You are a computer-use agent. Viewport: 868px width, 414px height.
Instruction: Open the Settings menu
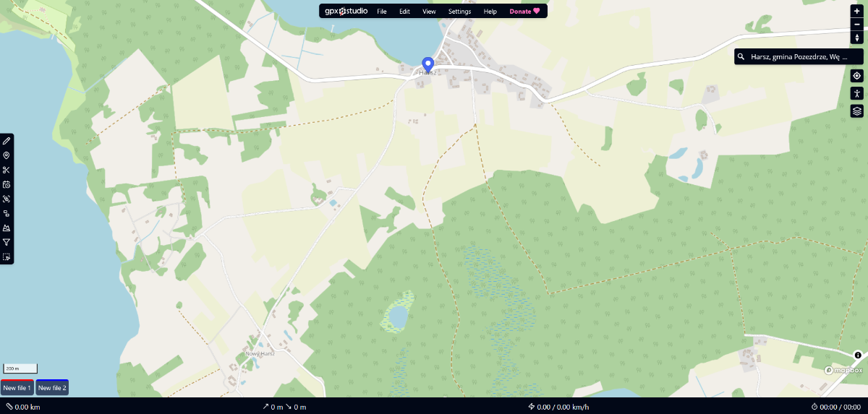pyautogui.click(x=459, y=12)
